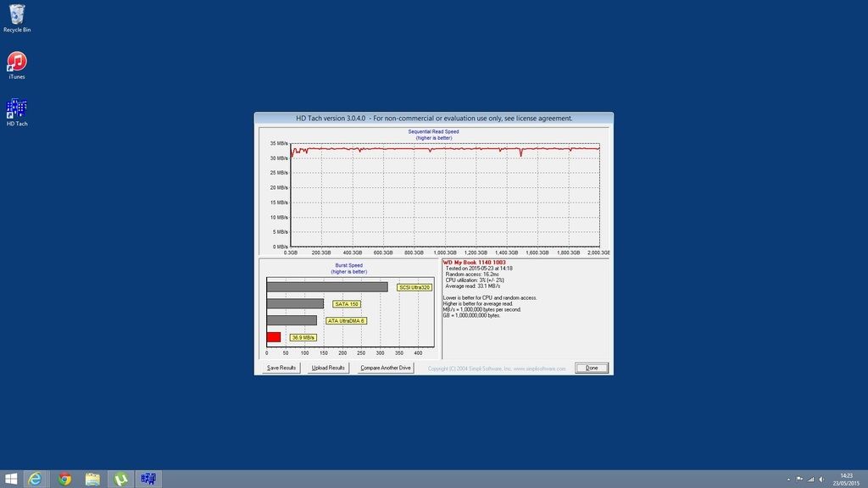
Task: Open the volume speaker tray icon
Action: tap(821, 480)
